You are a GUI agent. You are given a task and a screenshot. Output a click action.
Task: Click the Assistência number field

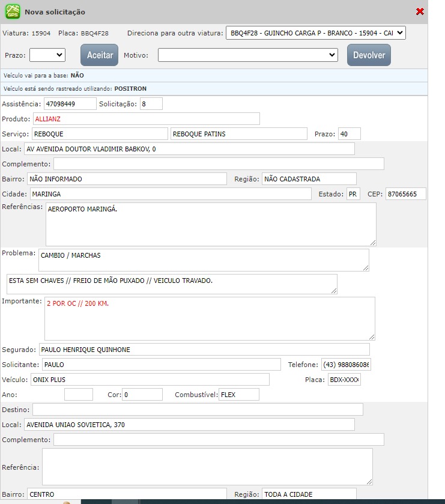click(x=70, y=104)
